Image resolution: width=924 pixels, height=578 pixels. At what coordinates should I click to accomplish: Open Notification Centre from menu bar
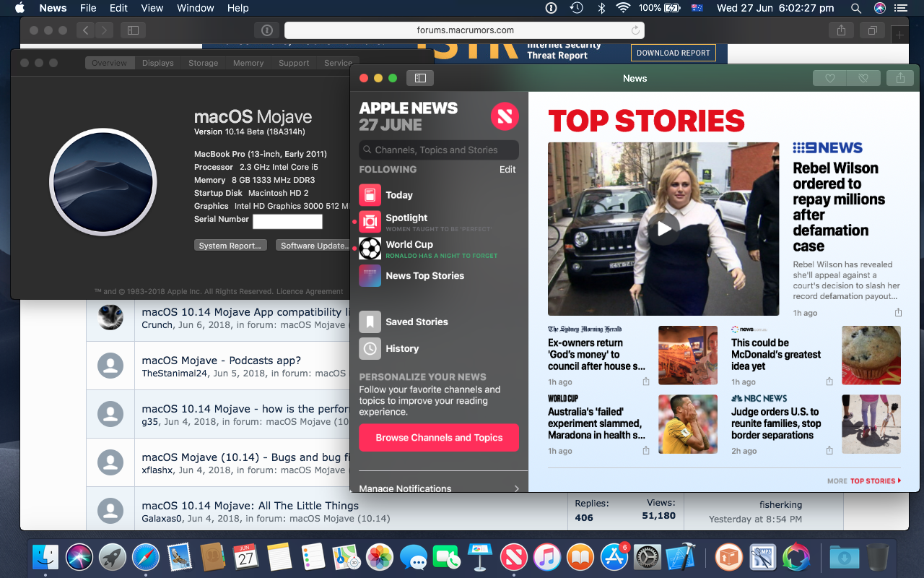point(899,8)
